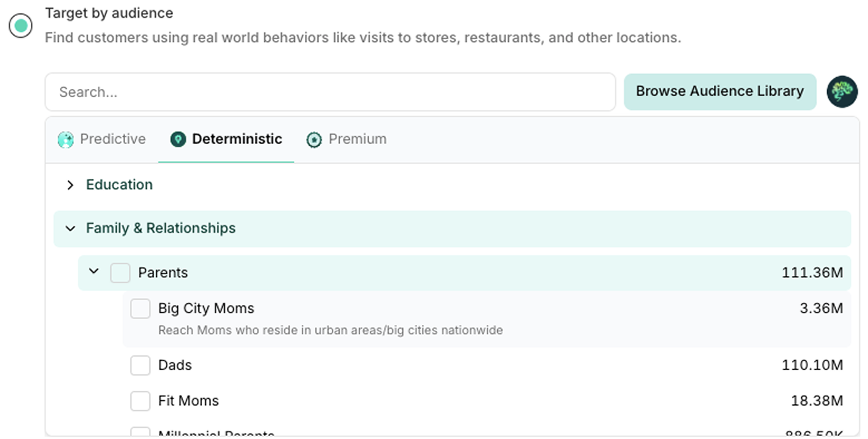
Task: Open Browse Audience Library
Action: 720,92
